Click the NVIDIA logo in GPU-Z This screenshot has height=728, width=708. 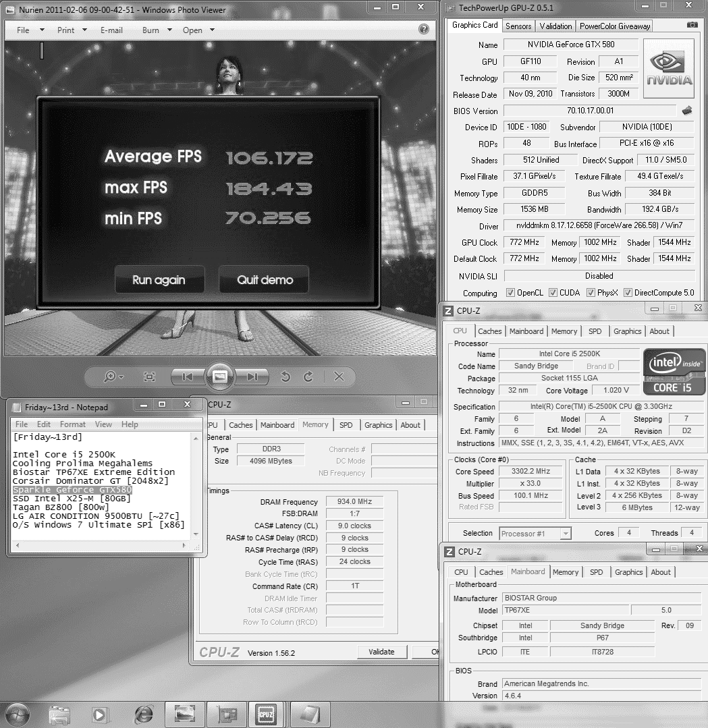click(669, 68)
